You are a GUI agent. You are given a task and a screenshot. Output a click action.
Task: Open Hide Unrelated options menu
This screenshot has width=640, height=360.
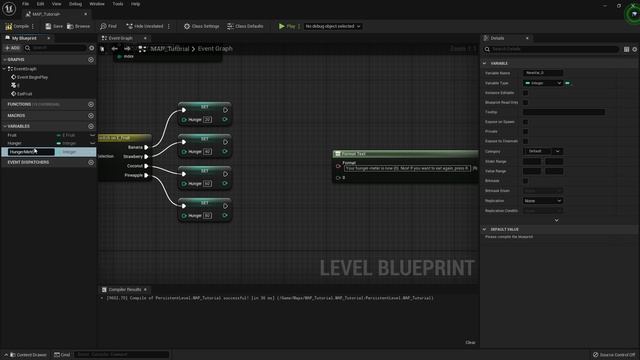point(169,26)
